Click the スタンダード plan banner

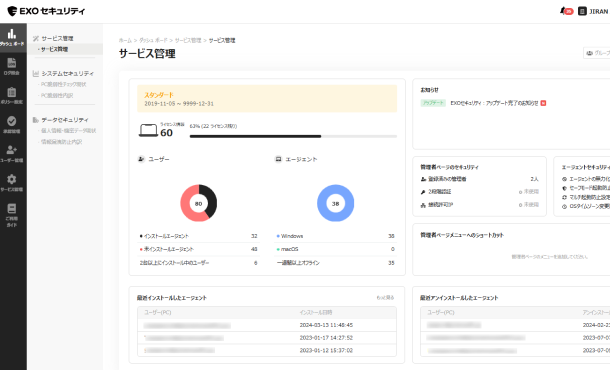click(267, 99)
